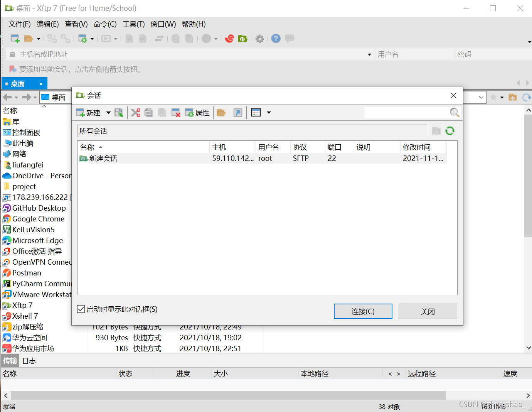This screenshot has height=412, width=532.
Task: Expand the toolbar overflow arrow at far right
Action: tap(530, 42)
